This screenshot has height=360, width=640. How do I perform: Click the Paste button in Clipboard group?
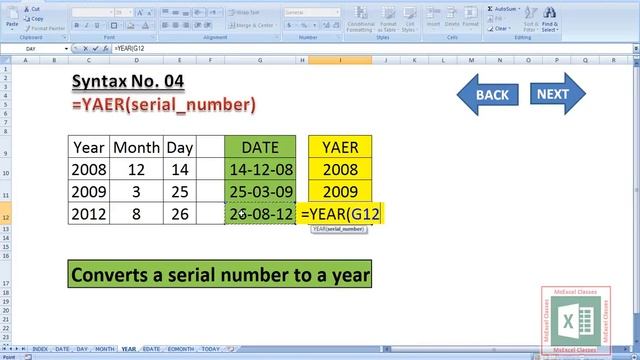[12, 18]
